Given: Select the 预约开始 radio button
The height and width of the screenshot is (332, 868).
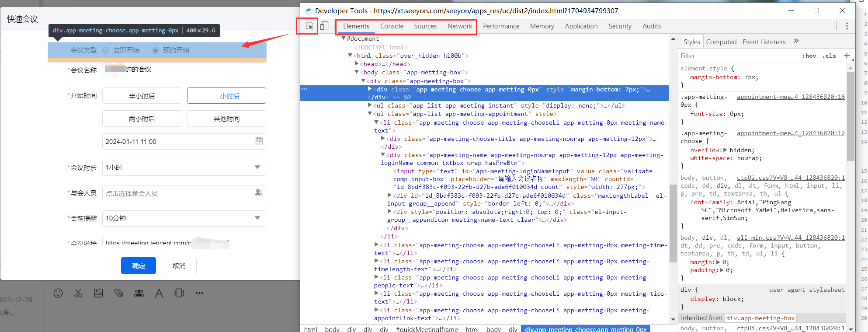Looking at the screenshot, I should (155, 51).
